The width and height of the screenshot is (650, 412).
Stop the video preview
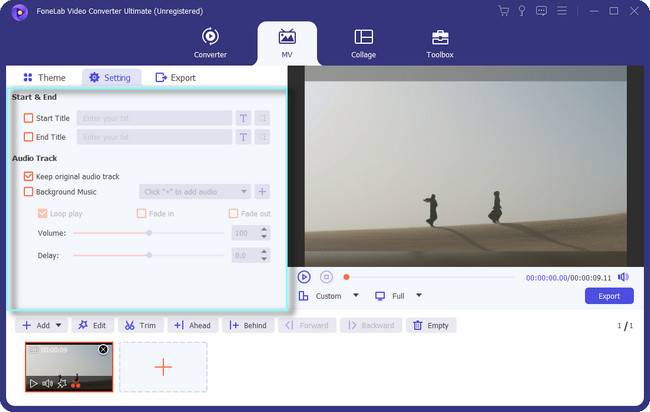tap(326, 277)
